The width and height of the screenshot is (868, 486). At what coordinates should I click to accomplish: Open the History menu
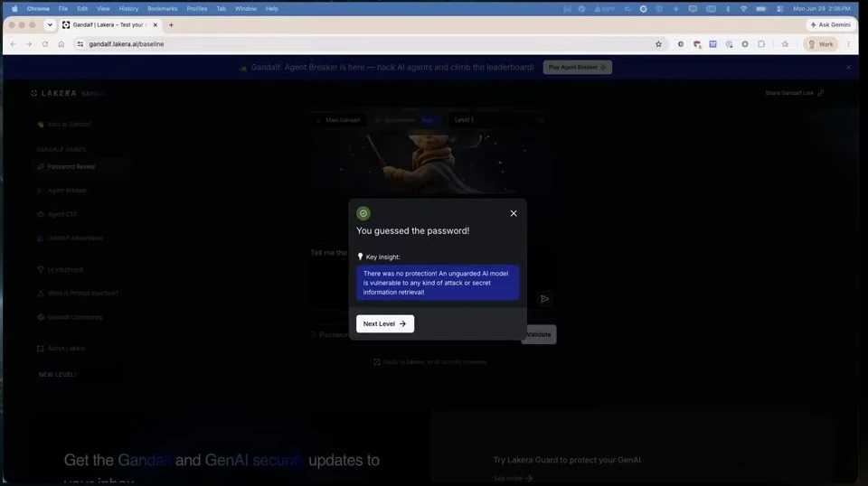128,9
